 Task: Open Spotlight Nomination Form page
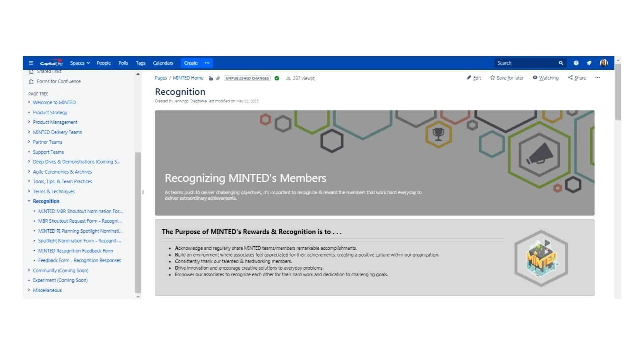point(79,241)
